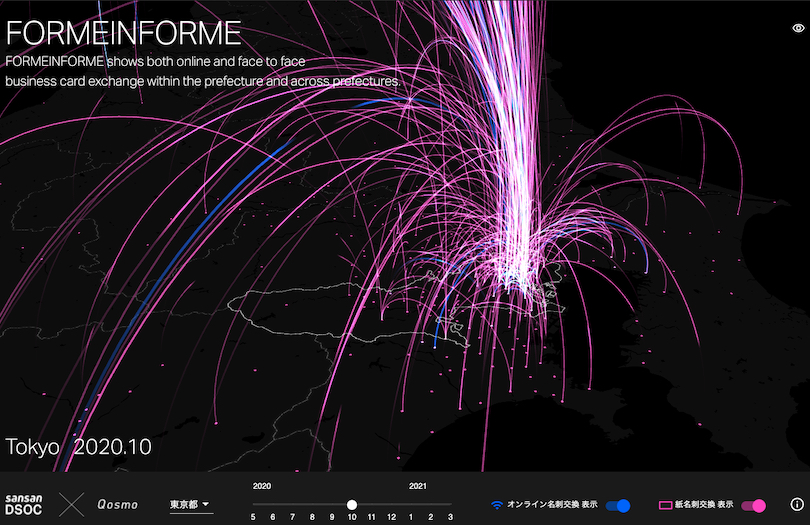The width and height of the screenshot is (810, 525).
Task: Select month 2 of 2021 on timeline
Action: click(431, 517)
